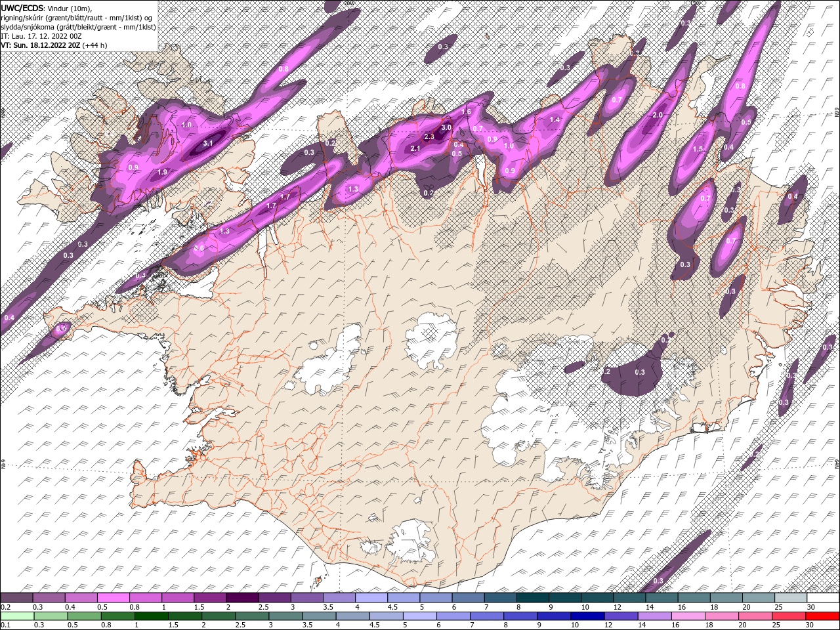Viewport: 840px width, 630px height.
Task: Click the 2.1 precipitation value on the map
Action: 415,149
